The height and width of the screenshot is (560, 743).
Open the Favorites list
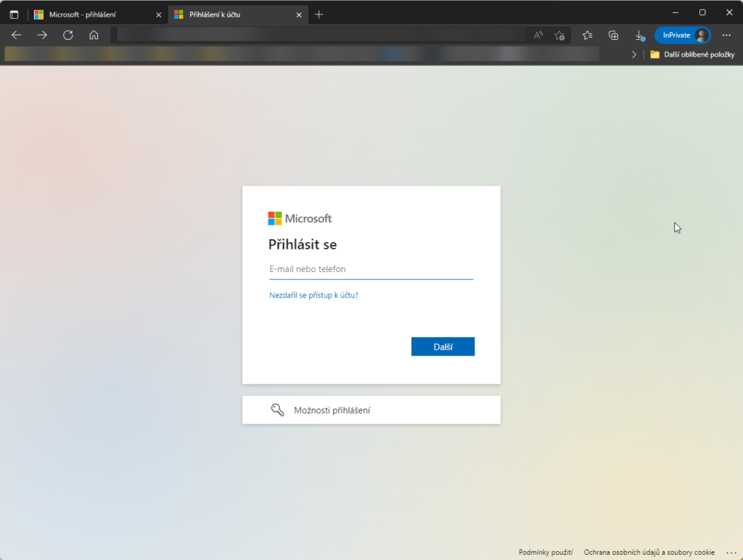[588, 35]
